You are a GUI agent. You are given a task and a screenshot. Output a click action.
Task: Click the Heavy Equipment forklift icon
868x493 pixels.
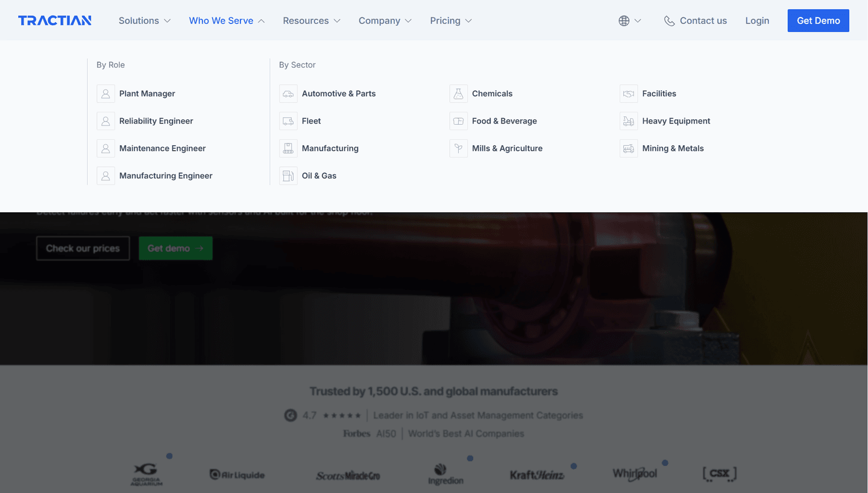click(629, 121)
